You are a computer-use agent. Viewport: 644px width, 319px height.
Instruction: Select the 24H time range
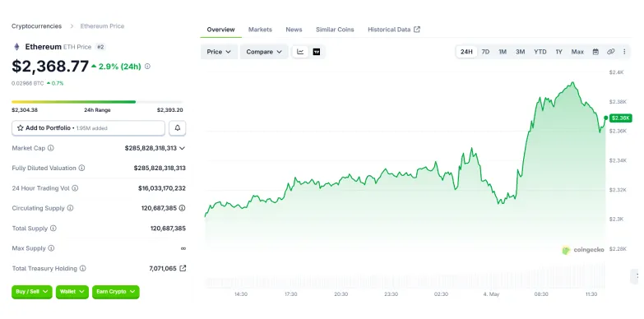(466, 52)
